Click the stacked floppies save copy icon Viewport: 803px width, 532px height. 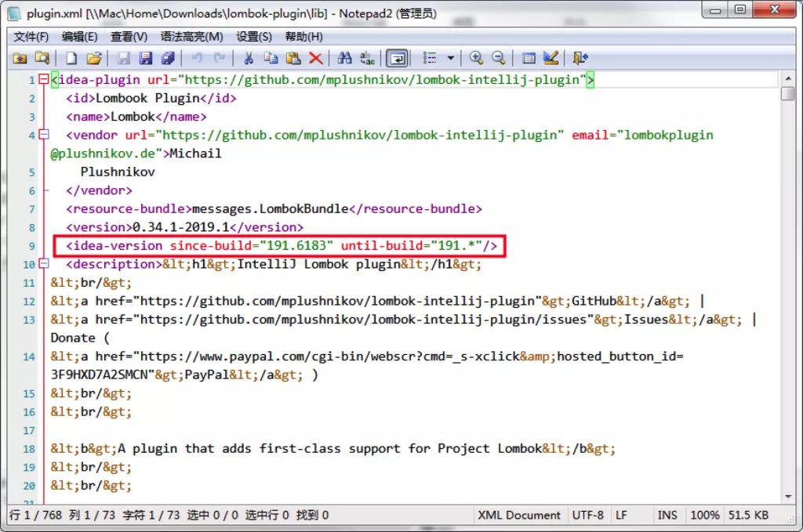(168, 58)
